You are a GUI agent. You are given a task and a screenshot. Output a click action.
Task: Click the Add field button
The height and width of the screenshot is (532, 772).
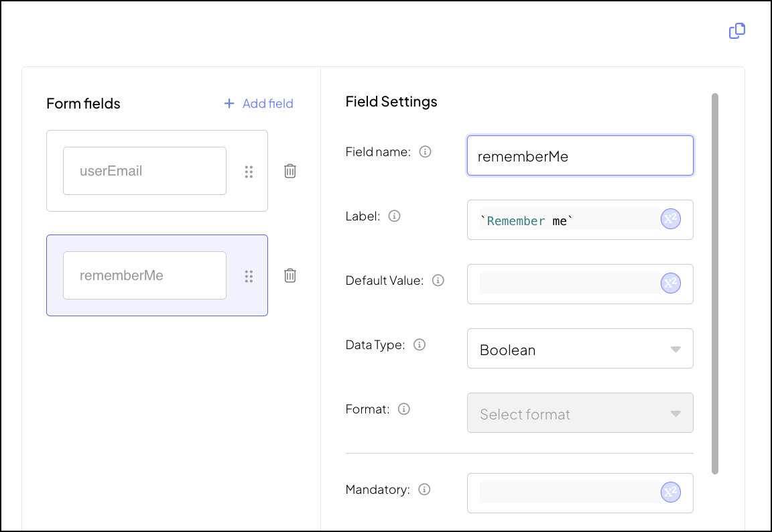[x=259, y=103]
